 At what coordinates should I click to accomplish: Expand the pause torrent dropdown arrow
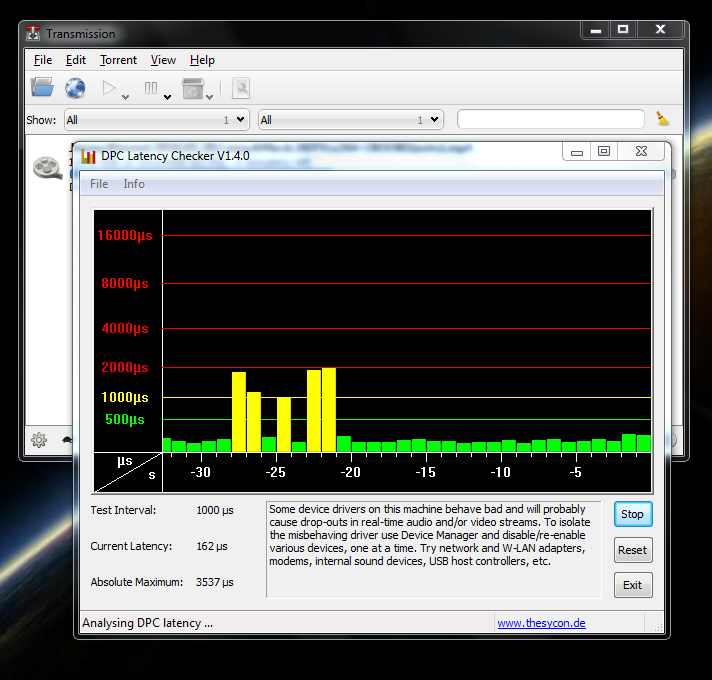[x=168, y=97]
